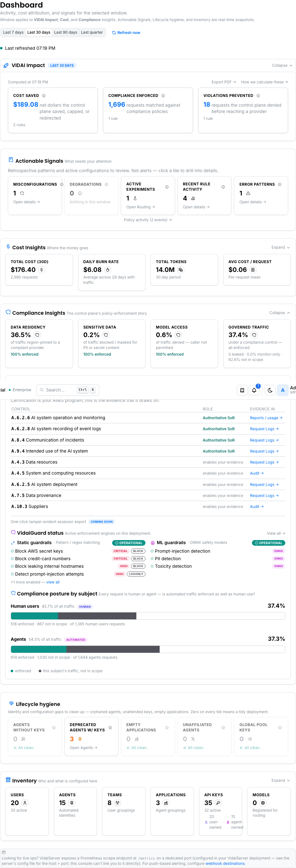Viewport: 296px width, 868px height.
Task: Expand the Cost Insights section
Action: click(281, 247)
